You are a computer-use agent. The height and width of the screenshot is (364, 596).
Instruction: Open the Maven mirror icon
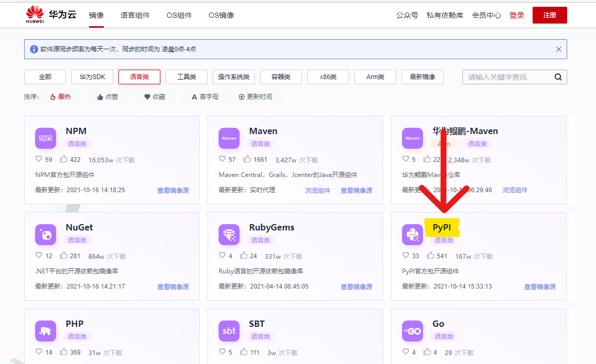point(229,138)
